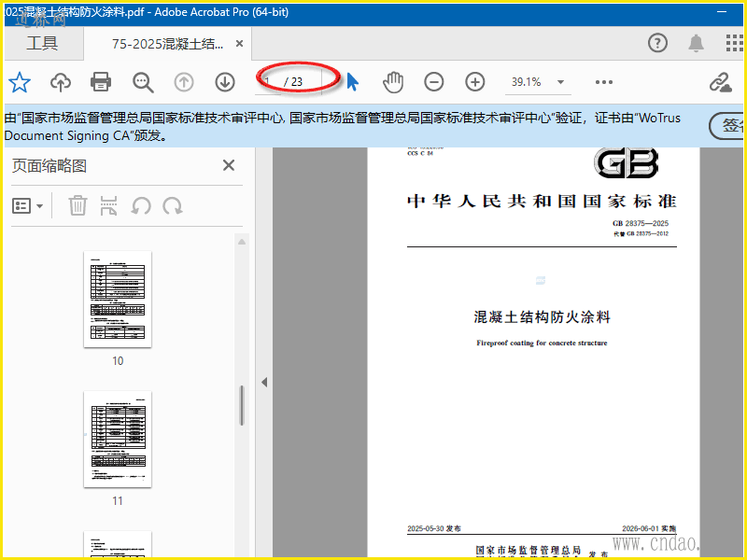The image size is (747, 560).
Task: Rotate page counterclockwise
Action: pos(141,206)
